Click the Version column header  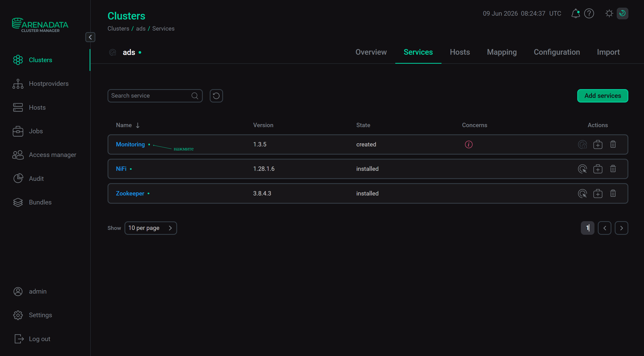coord(263,125)
